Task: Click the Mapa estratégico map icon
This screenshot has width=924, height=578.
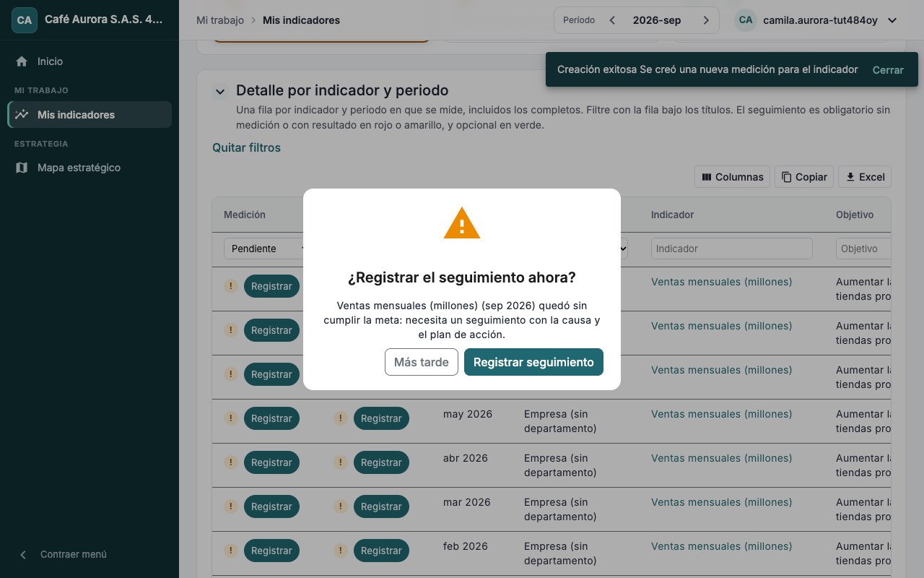Action: click(x=22, y=168)
